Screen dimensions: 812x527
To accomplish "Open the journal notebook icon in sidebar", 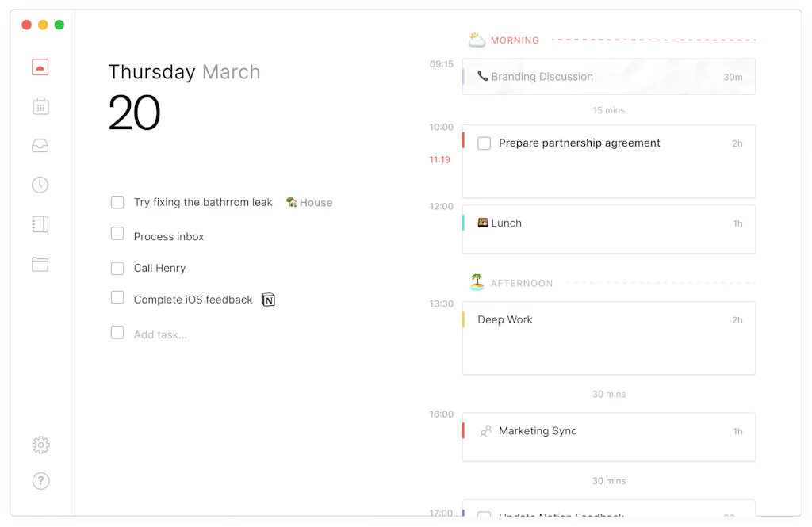I will (x=40, y=223).
